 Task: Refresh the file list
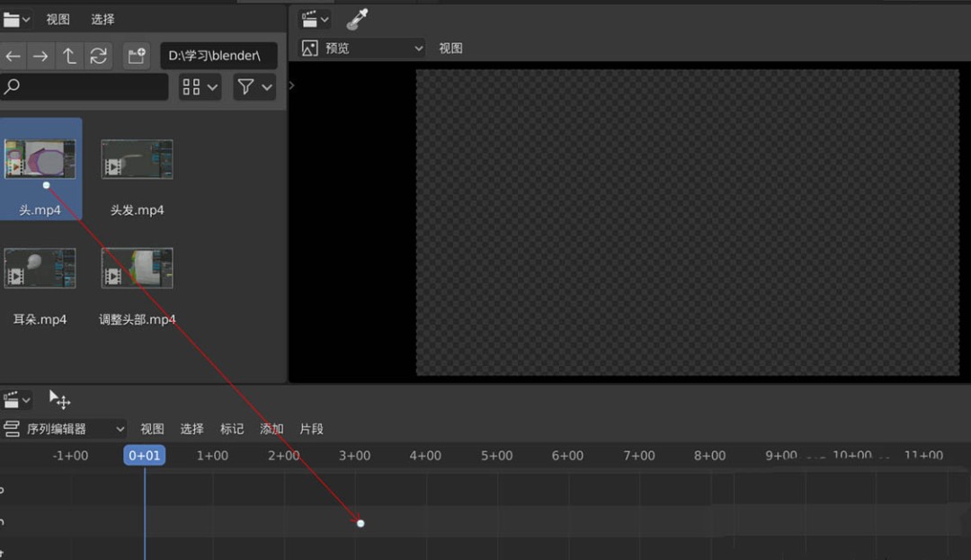[x=98, y=56]
